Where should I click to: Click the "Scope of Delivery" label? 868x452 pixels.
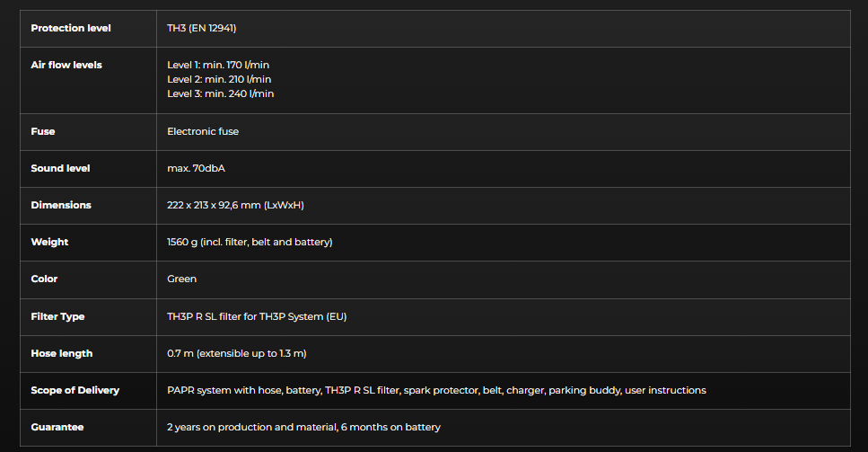(x=75, y=390)
